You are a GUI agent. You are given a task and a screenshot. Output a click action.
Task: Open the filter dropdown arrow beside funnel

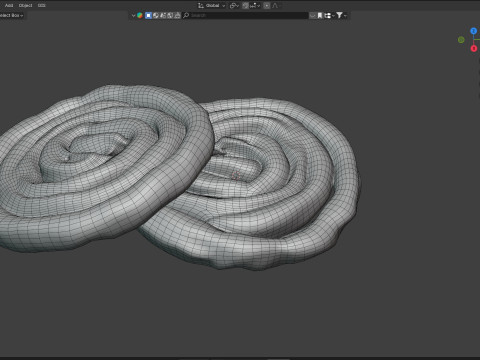click(345, 15)
